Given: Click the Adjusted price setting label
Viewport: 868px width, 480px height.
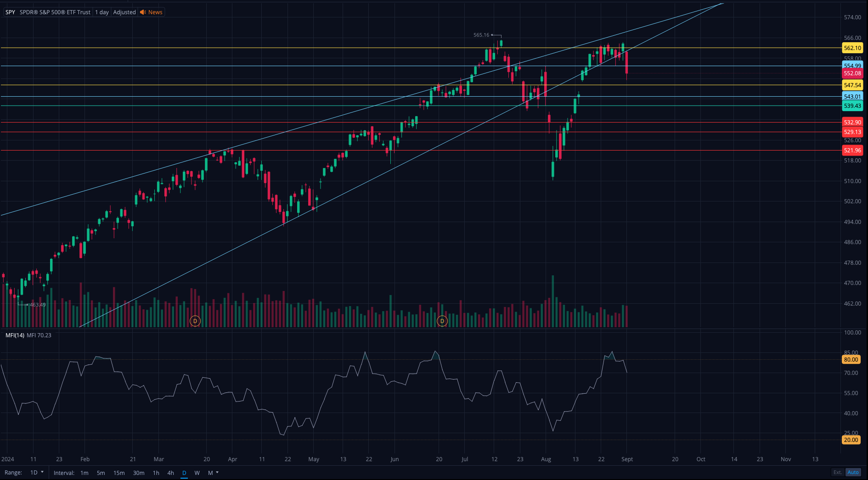Looking at the screenshot, I should 124,12.
